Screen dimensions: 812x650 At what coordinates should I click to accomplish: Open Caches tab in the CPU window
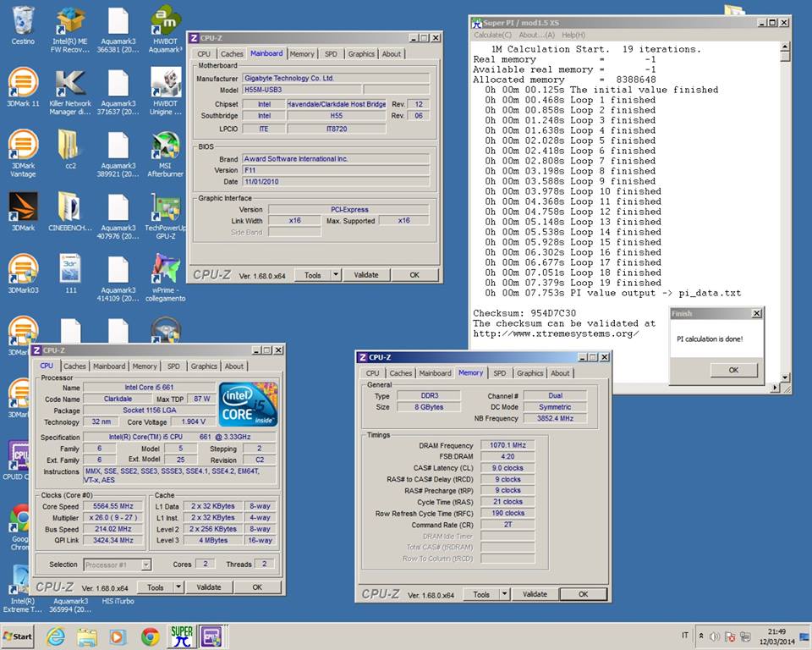[x=74, y=366]
